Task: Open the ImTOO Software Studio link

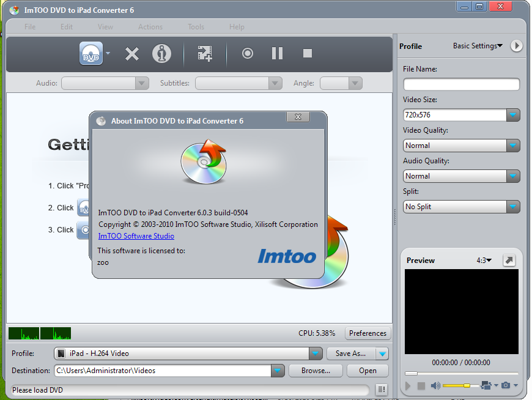Action: pos(136,236)
